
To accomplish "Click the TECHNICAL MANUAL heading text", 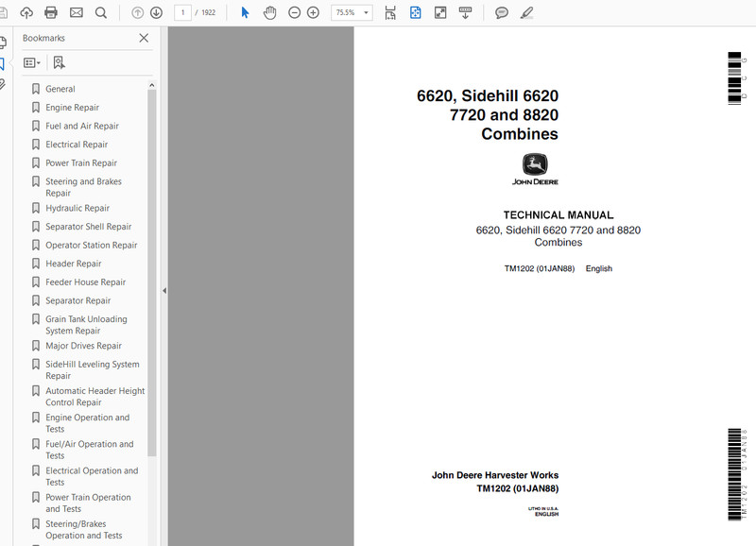I will [558, 215].
